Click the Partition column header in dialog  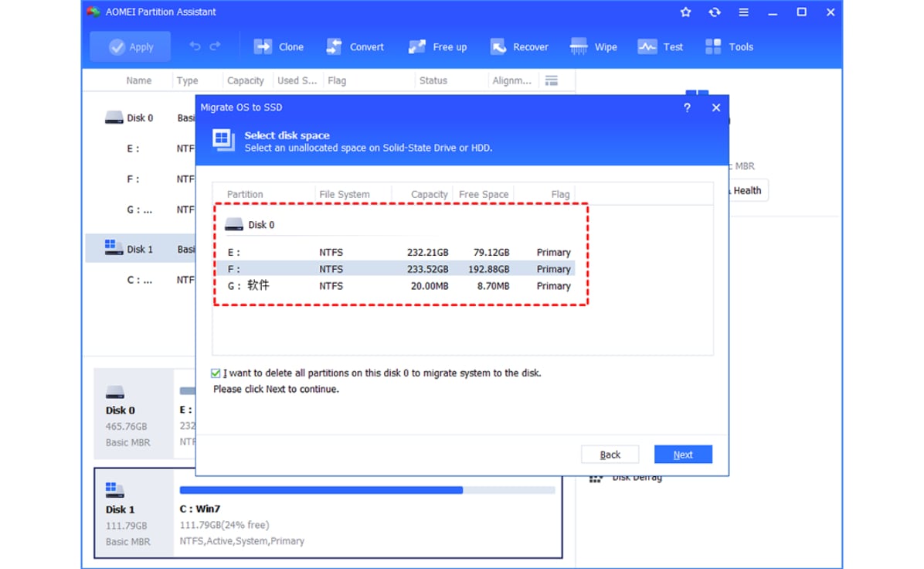(x=245, y=194)
